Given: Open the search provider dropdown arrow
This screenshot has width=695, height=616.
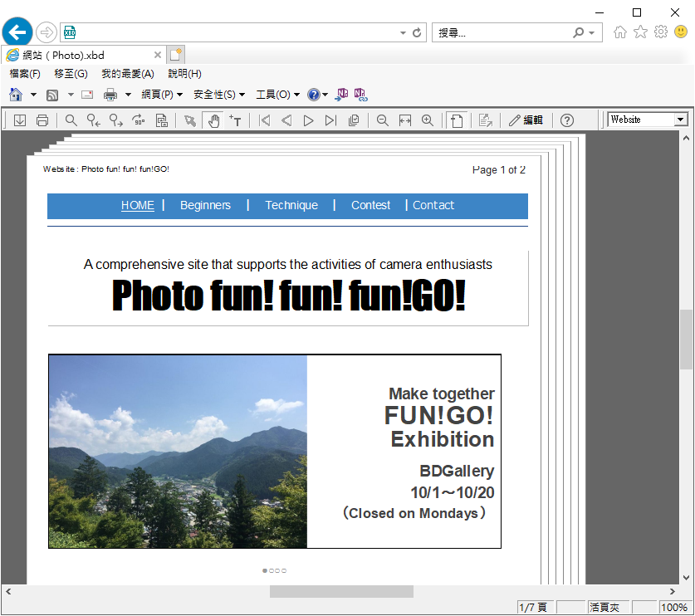Looking at the screenshot, I should [x=592, y=33].
